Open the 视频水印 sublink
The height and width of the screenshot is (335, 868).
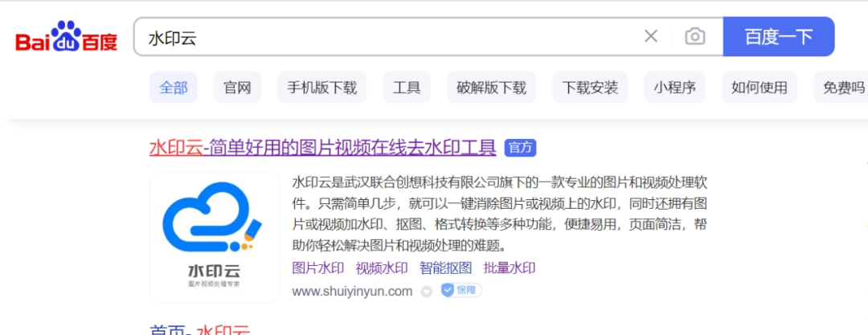[382, 268]
